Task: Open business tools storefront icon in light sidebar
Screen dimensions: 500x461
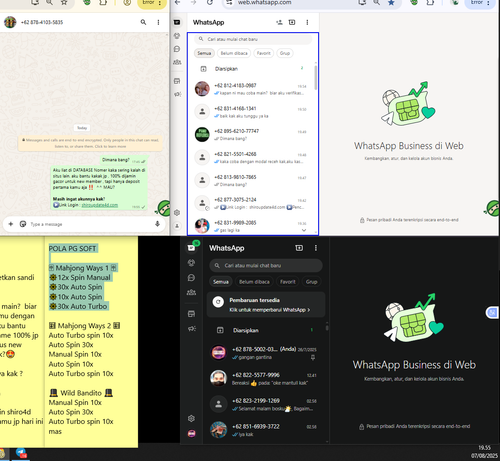Action: pyautogui.click(x=177, y=81)
